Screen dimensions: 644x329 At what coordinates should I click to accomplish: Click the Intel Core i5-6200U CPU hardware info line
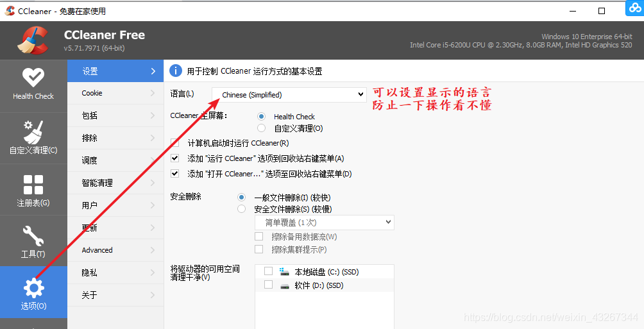coord(521,45)
